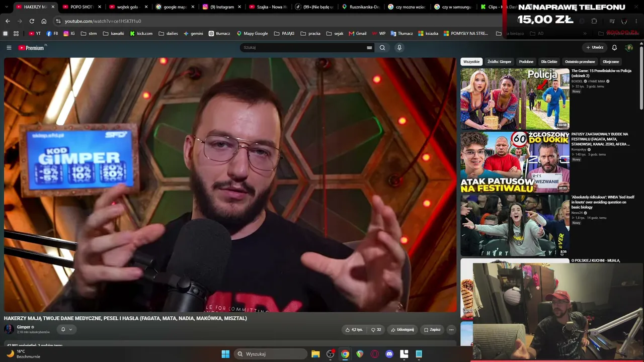Click the Zapisz save button
Viewport: 644px width, 362px height.
pos(432,330)
